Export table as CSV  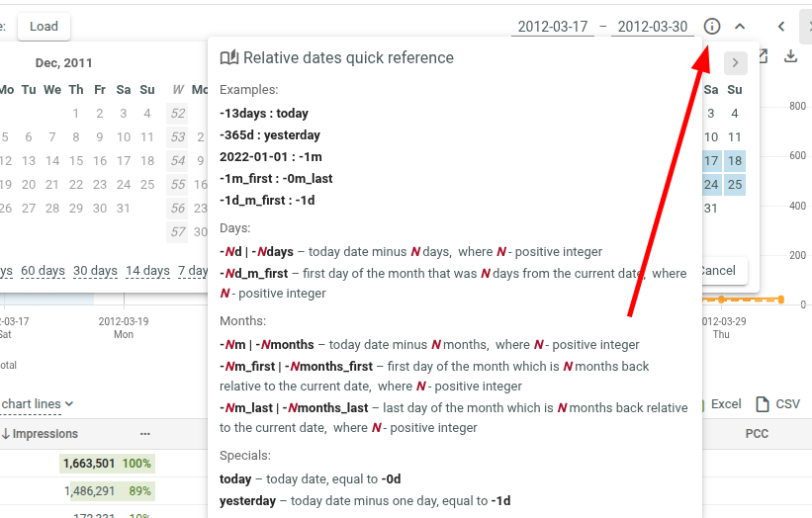pos(777,404)
